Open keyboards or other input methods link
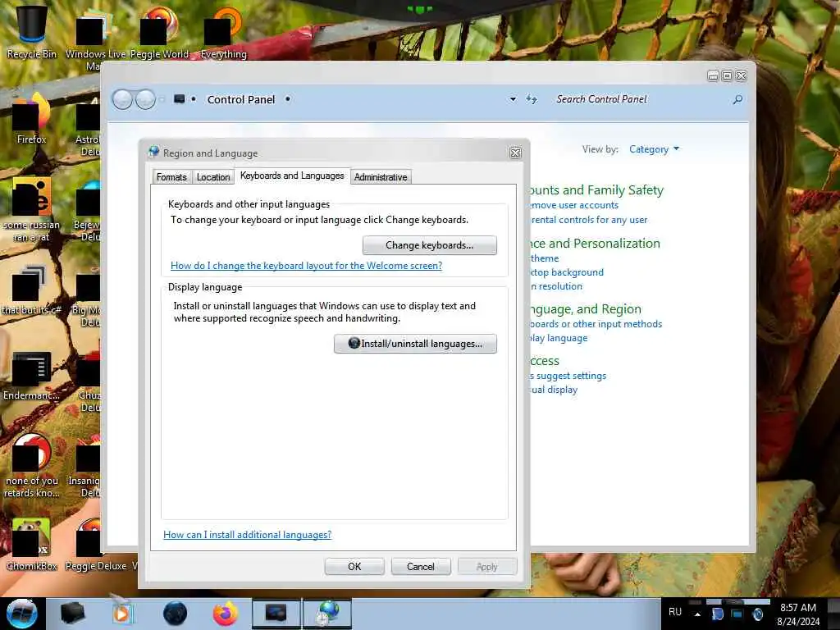This screenshot has width=840, height=630. pos(596,324)
